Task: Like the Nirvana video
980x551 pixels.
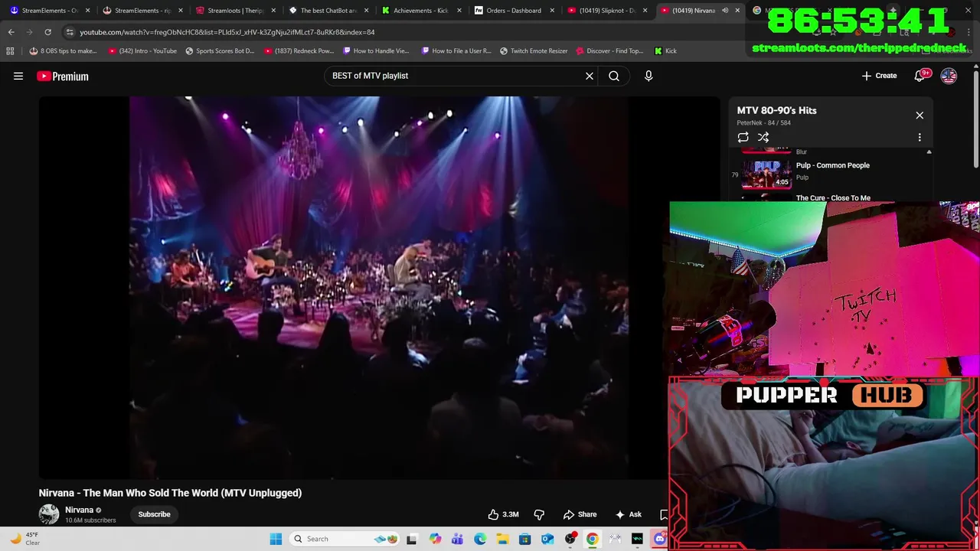Action: (504, 514)
